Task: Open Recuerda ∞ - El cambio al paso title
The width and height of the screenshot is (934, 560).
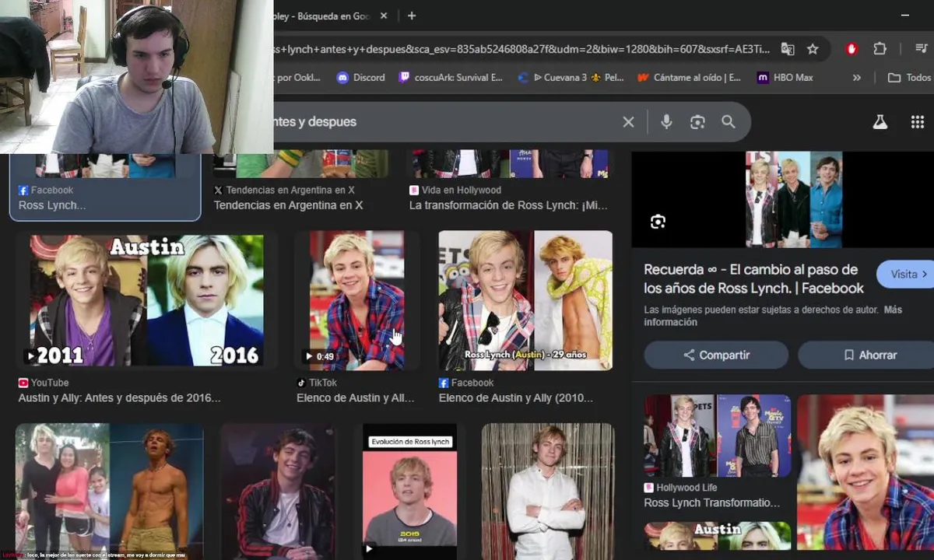Action: pos(753,278)
